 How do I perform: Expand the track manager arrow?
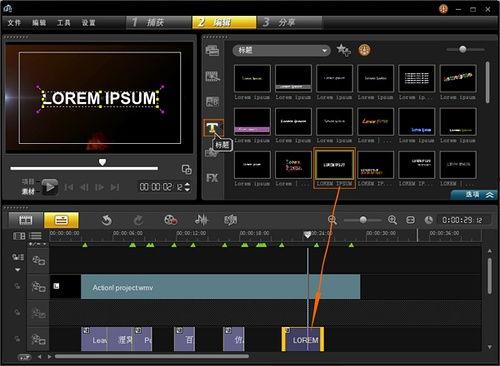(17, 269)
